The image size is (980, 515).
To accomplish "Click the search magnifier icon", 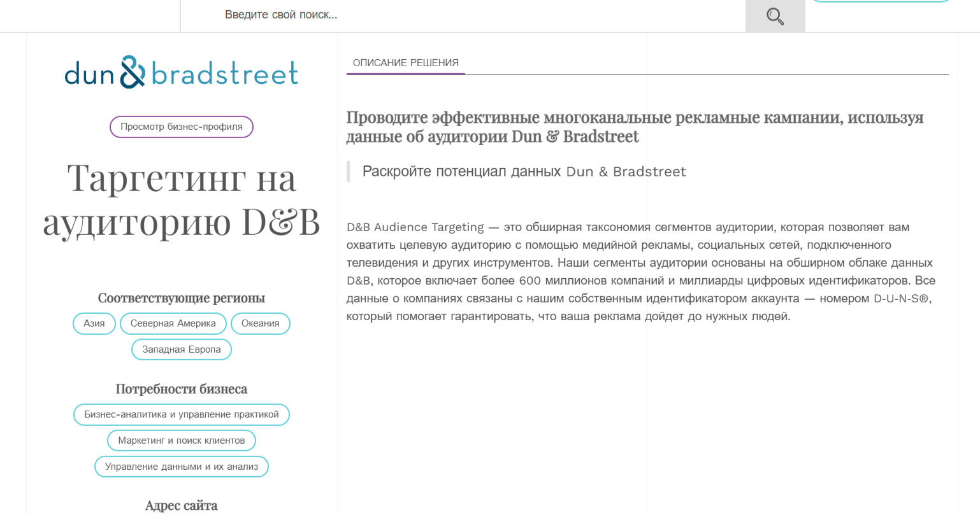I will click(775, 16).
